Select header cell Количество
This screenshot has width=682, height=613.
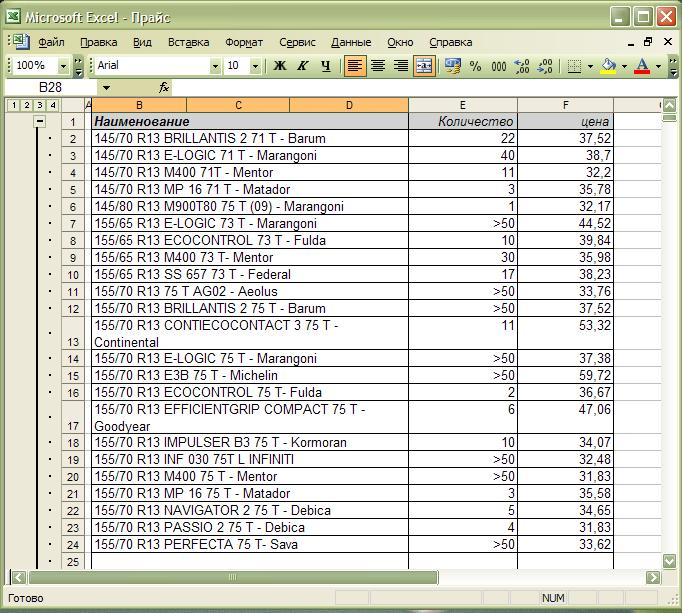pos(463,121)
